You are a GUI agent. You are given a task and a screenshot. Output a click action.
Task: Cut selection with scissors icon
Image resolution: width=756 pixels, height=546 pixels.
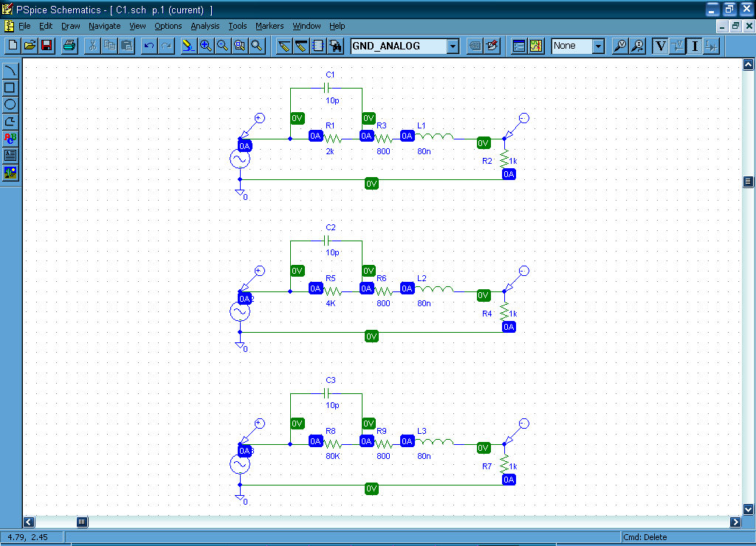coord(92,46)
